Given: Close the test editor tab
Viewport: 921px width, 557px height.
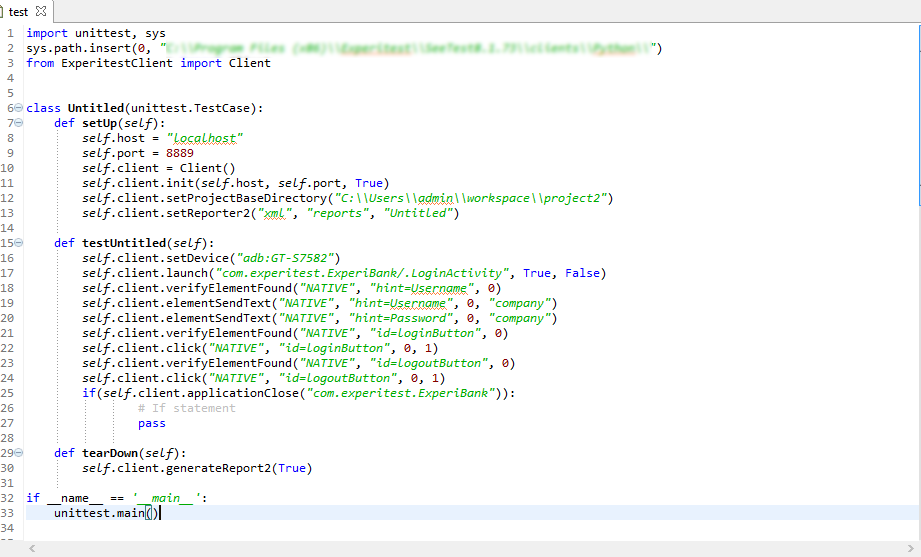Looking at the screenshot, I should point(41,11).
